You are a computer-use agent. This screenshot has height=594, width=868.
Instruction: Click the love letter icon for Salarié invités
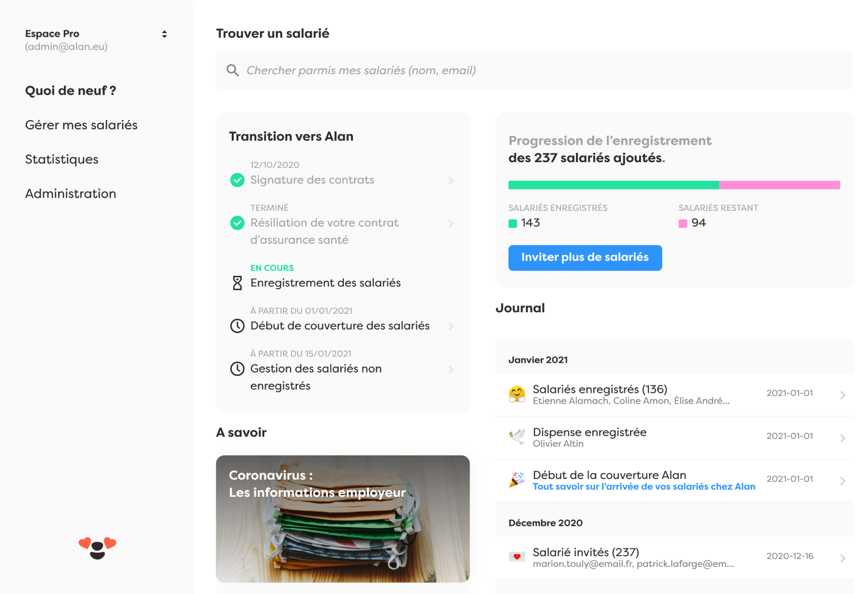517,557
